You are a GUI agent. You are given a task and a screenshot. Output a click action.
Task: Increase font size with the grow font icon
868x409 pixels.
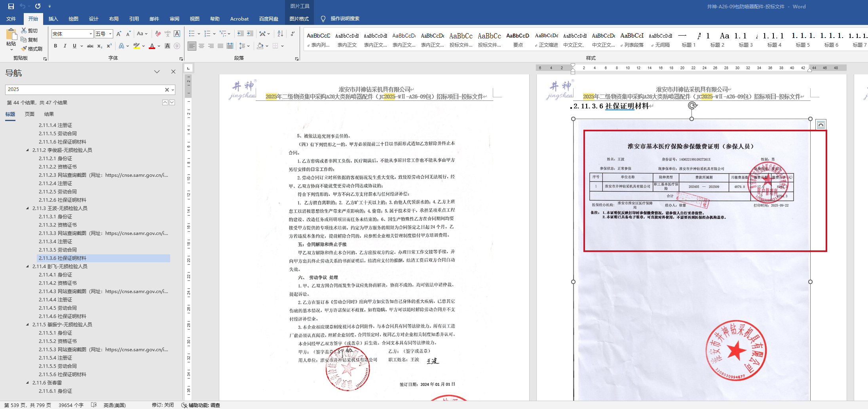(119, 34)
